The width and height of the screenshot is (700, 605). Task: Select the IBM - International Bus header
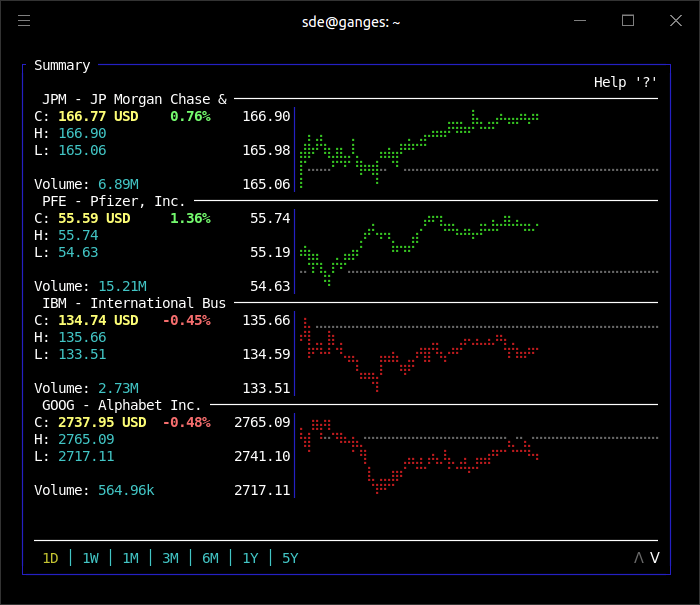tap(134, 303)
